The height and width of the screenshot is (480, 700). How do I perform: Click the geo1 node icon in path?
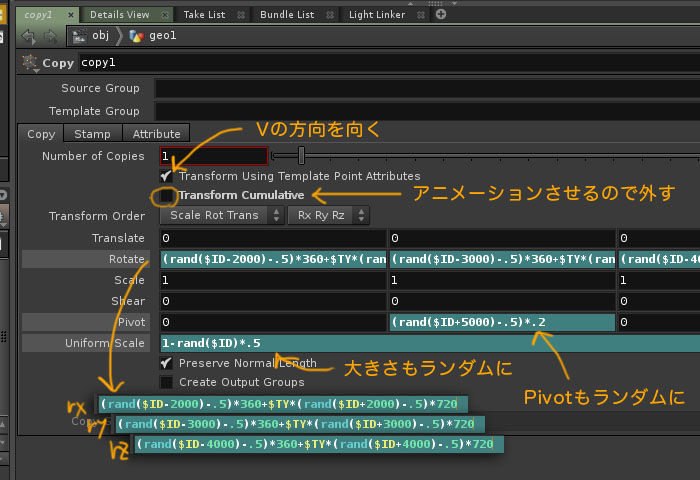pyautogui.click(x=136, y=37)
